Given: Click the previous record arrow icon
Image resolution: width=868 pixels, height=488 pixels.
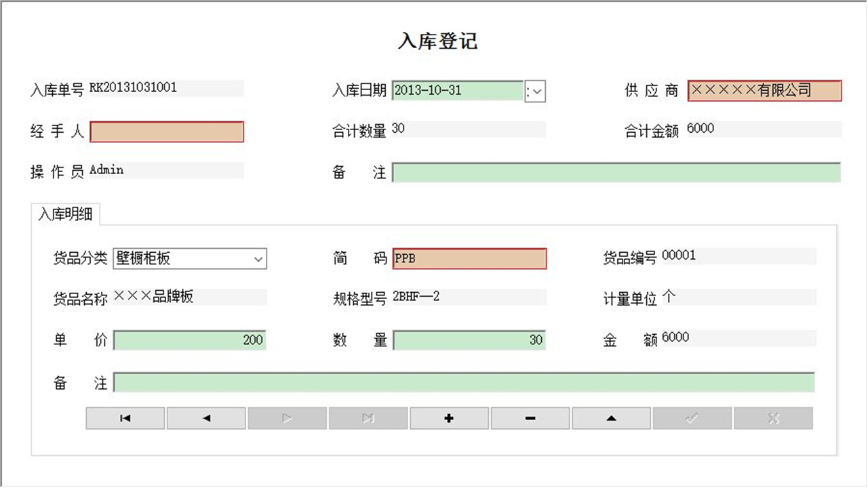Looking at the screenshot, I should [206, 418].
